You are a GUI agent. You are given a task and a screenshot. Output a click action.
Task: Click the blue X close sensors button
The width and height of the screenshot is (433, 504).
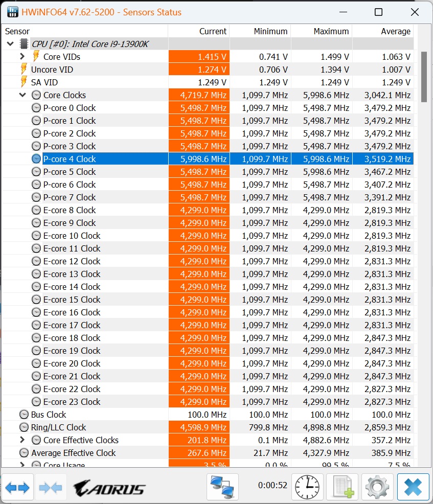[x=413, y=487]
